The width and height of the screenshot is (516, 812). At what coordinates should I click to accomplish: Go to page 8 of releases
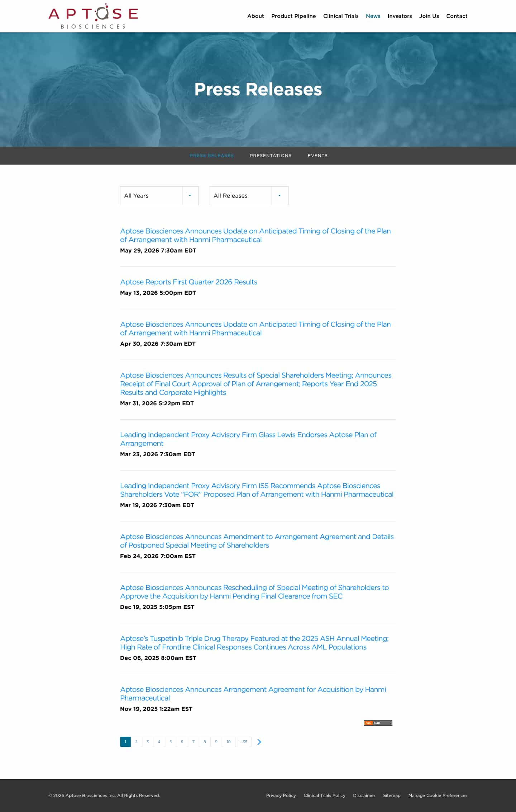click(205, 742)
